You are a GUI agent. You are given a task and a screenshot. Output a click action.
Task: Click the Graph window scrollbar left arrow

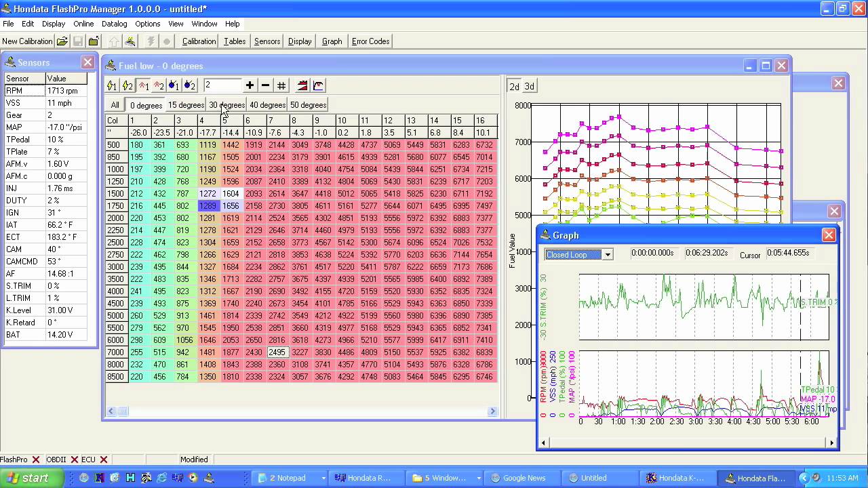(544, 443)
